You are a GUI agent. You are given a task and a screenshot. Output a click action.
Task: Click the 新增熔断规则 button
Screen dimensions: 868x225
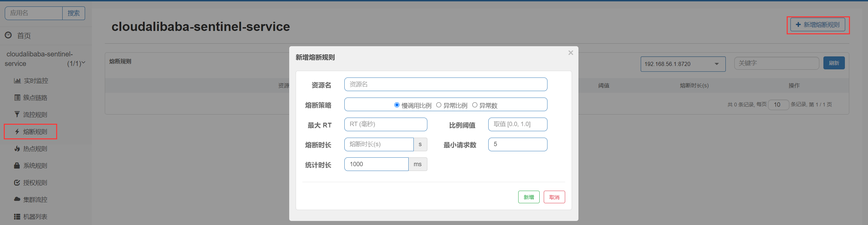coord(818,25)
